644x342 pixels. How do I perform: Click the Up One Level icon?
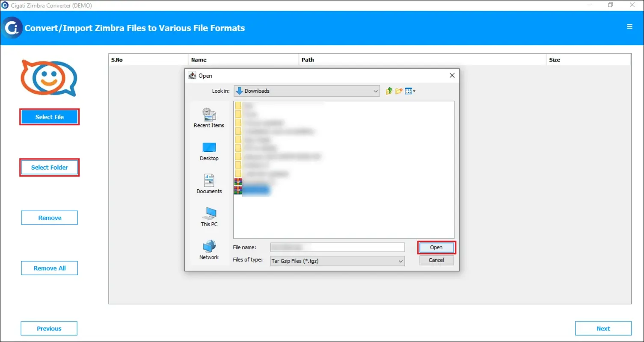click(389, 91)
